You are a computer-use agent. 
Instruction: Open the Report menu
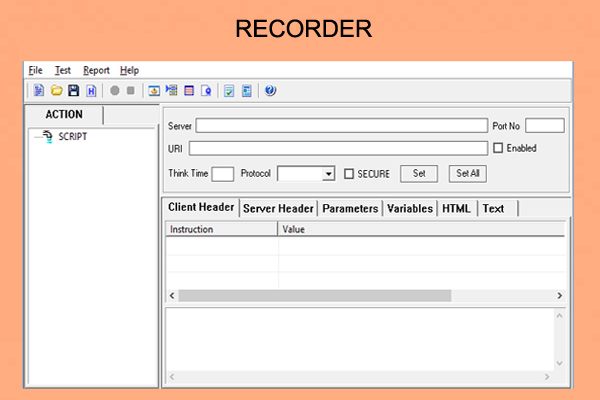tap(96, 70)
